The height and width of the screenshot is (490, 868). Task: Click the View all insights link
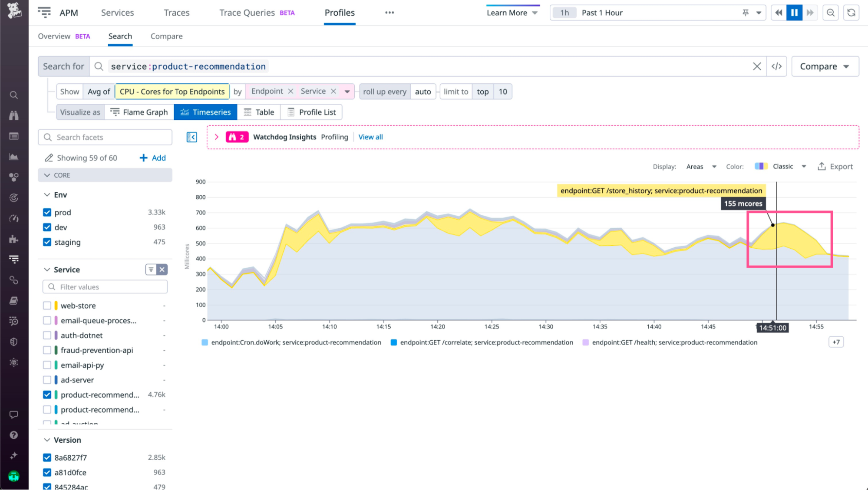[x=370, y=137]
